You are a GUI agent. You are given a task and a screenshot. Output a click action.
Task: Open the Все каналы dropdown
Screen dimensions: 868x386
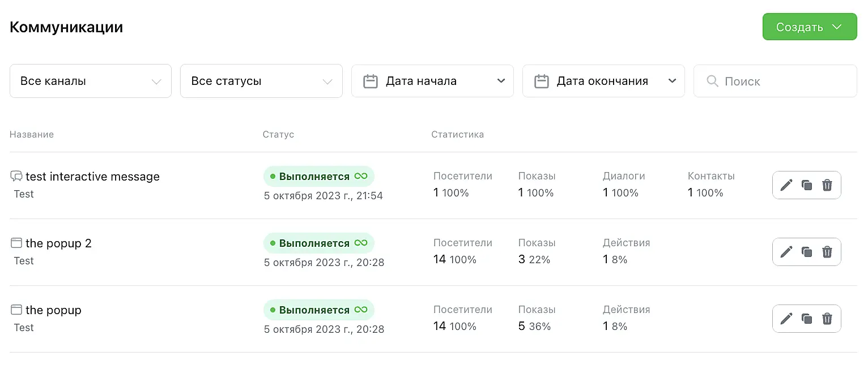click(x=91, y=81)
